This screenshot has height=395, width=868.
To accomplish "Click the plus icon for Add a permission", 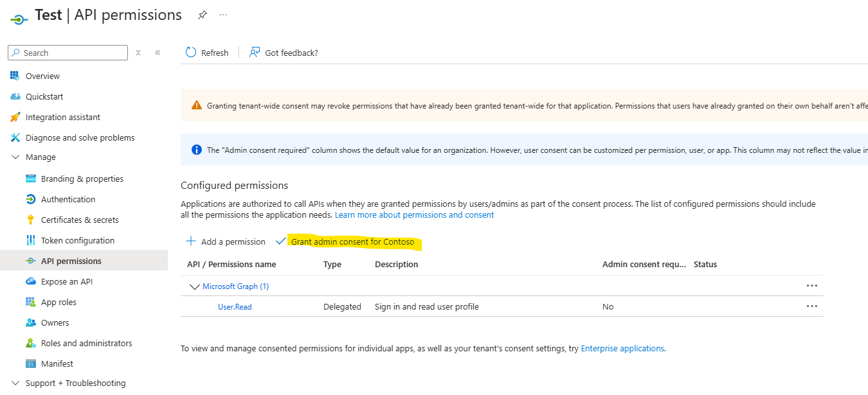I will pos(191,241).
